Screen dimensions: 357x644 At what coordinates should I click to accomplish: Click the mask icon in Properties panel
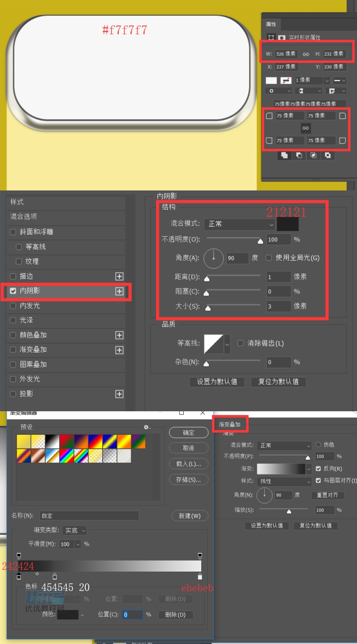(281, 37)
